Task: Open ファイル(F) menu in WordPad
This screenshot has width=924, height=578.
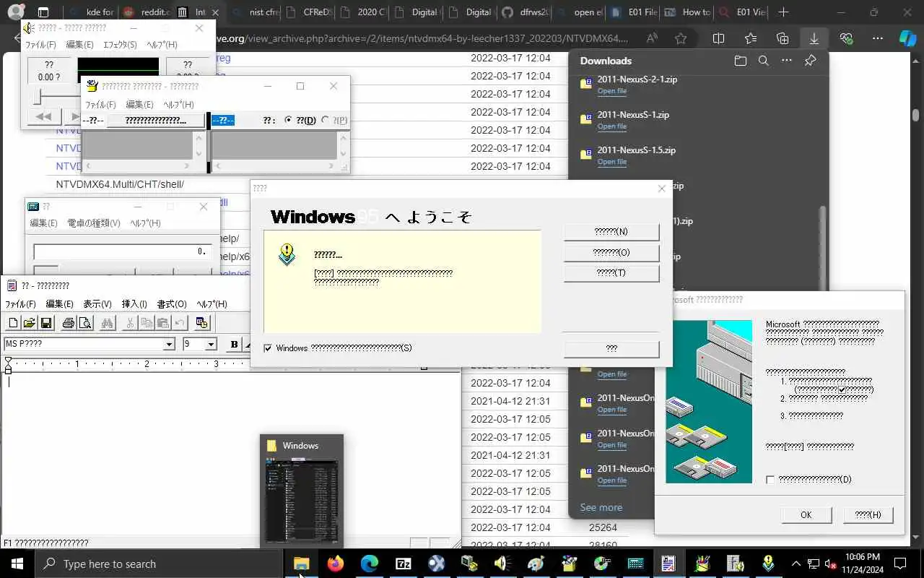Action: click(21, 304)
